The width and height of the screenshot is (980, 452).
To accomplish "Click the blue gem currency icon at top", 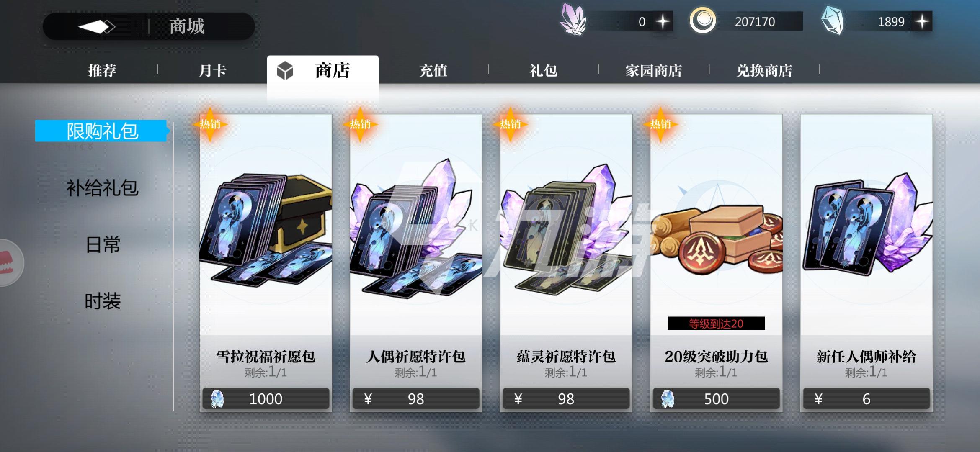I will pos(833,20).
